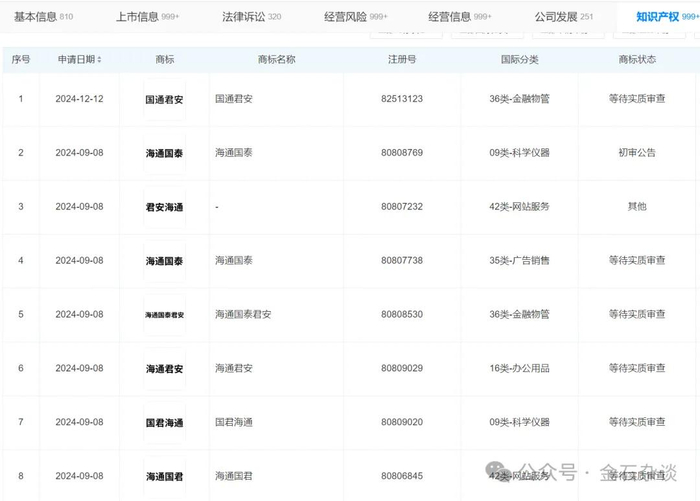Click the 商标状态 column header
Viewport: 700px width, 501px height.
[637, 59]
